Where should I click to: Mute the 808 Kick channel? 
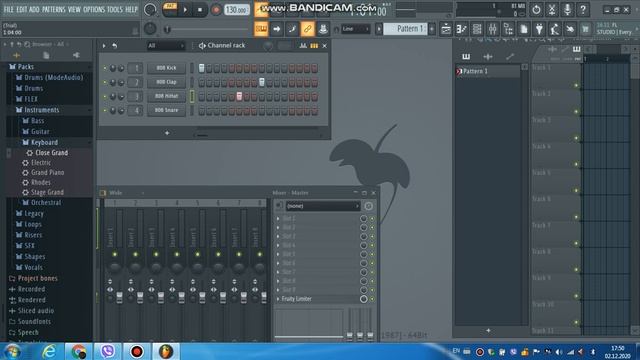pos(105,68)
